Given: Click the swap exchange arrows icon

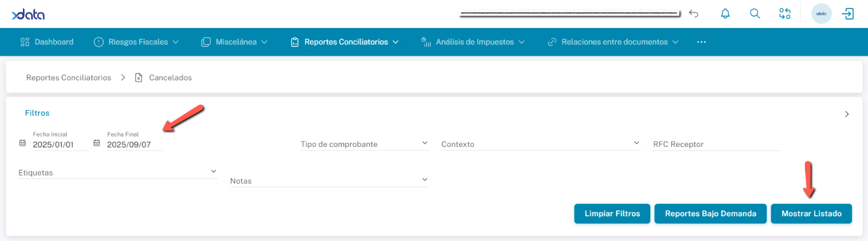Looking at the screenshot, I should pos(784,14).
